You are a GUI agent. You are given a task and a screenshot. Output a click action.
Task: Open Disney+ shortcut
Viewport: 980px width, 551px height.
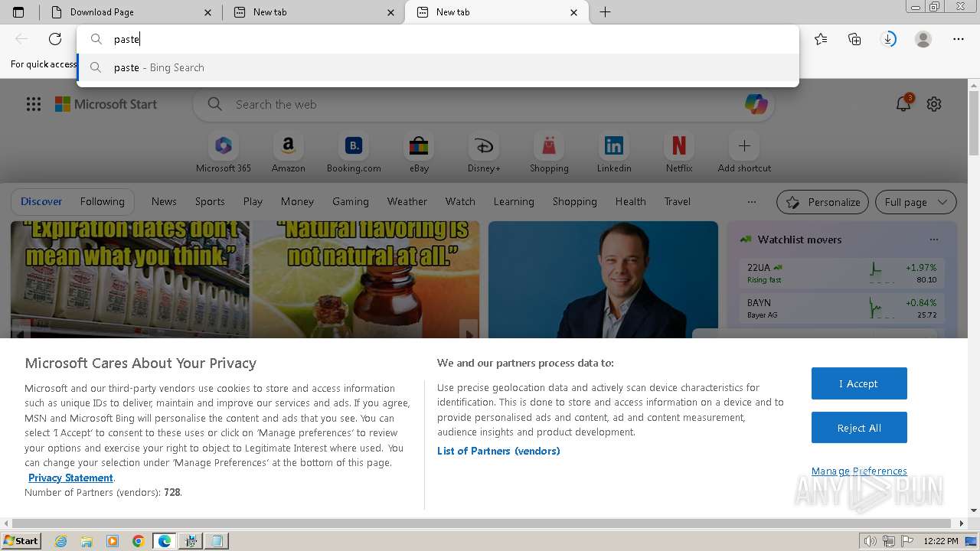pos(484,153)
